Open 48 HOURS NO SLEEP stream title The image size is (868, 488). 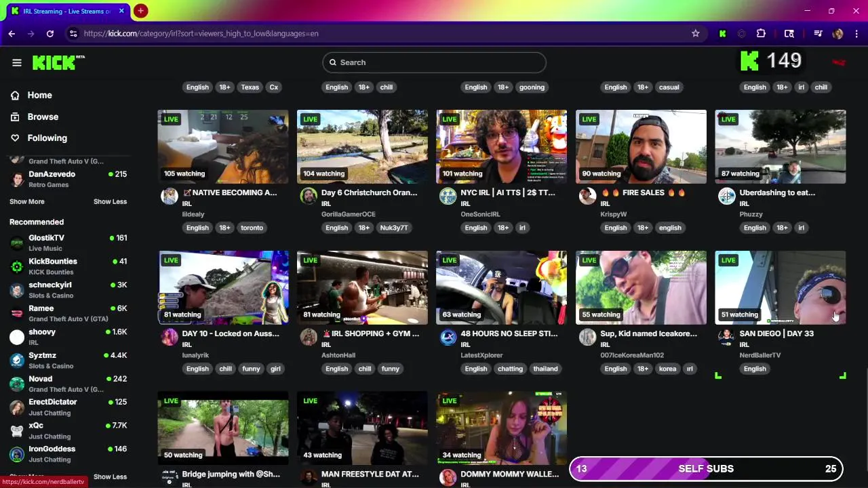(x=509, y=333)
